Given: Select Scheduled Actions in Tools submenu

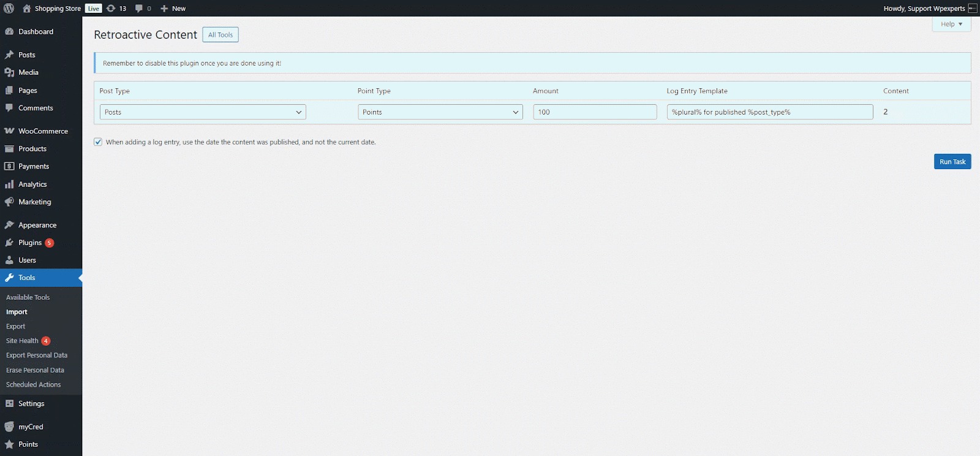Looking at the screenshot, I should (34, 385).
